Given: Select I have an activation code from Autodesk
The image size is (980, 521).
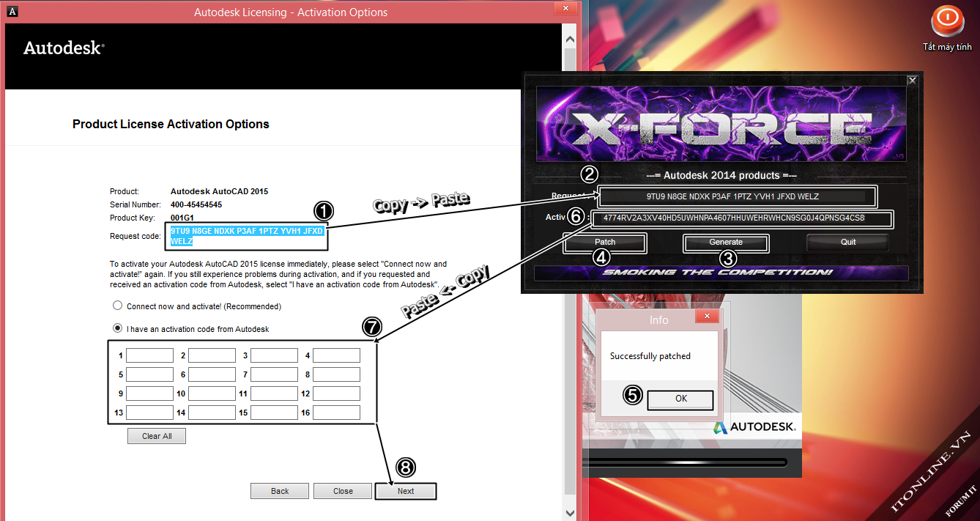Looking at the screenshot, I should coord(117,329).
